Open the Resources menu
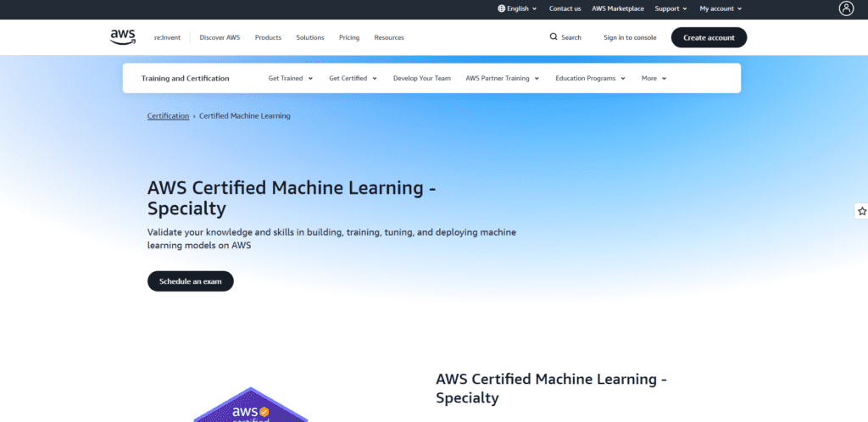This screenshot has height=422, width=868. tap(389, 37)
